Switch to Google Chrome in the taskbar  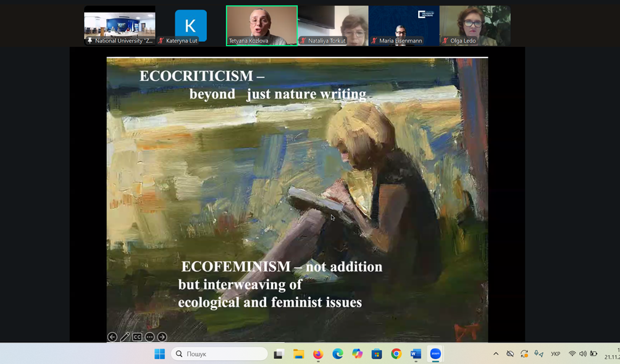396,354
